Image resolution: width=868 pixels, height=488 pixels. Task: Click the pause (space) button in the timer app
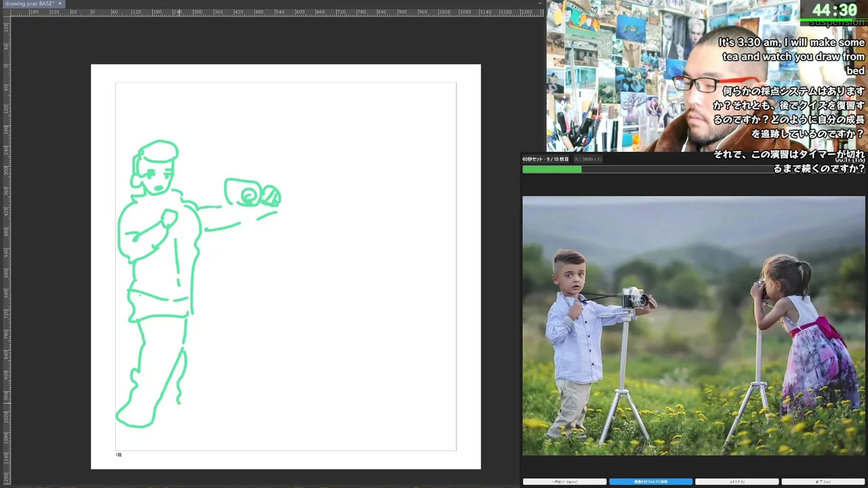564,482
